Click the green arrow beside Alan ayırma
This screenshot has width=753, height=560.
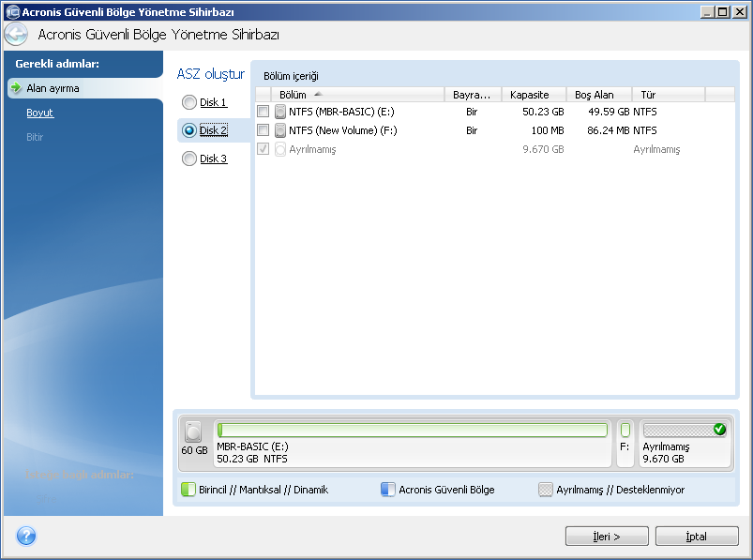(x=16, y=88)
